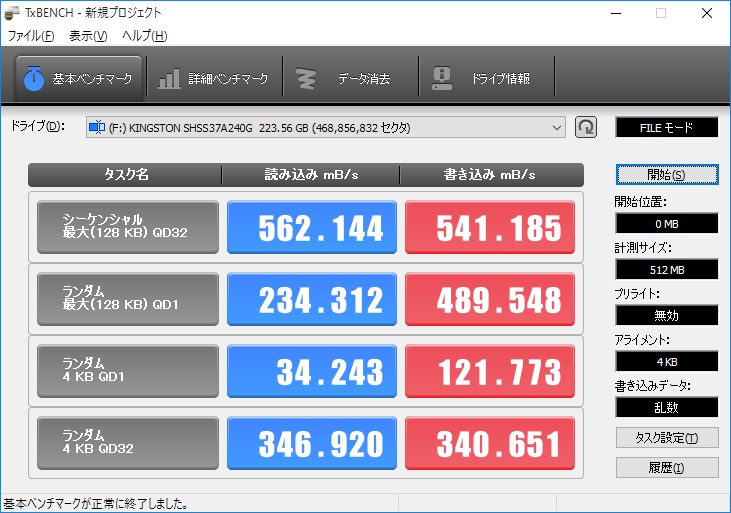This screenshot has width=731, height=513.
Task: Click the bar chart icon for detailed benchmark
Action: coord(169,78)
